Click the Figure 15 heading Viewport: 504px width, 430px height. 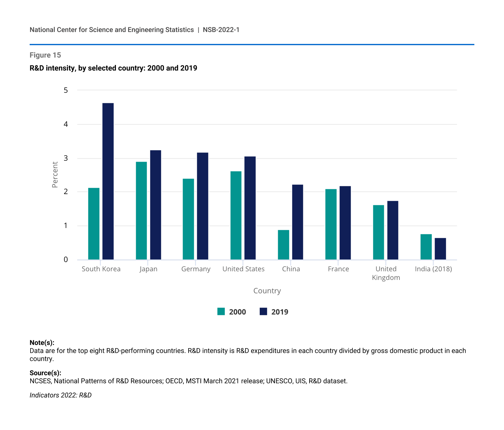[x=45, y=55]
